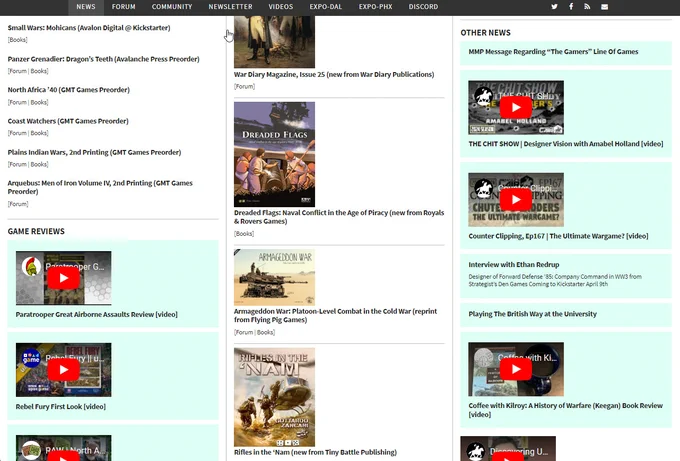The image size is (680, 461).
Task: Play the Rebel Fury First Look video
Action: [64, 370]
